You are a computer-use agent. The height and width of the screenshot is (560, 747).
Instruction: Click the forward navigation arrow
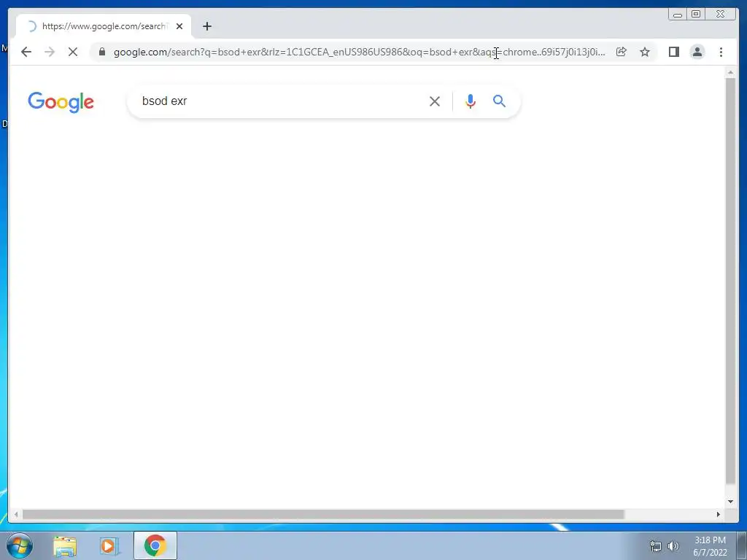[x=50, y=52]
